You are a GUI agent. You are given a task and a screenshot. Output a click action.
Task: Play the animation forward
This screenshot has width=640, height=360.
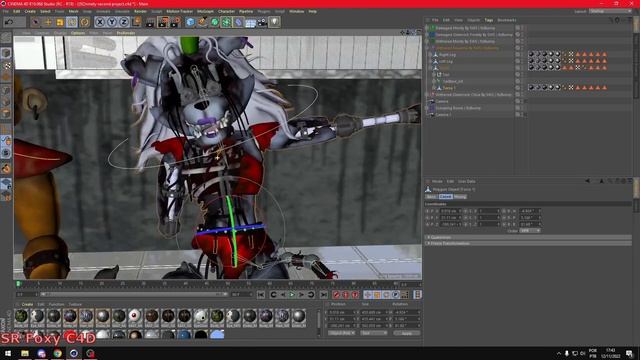292,295
